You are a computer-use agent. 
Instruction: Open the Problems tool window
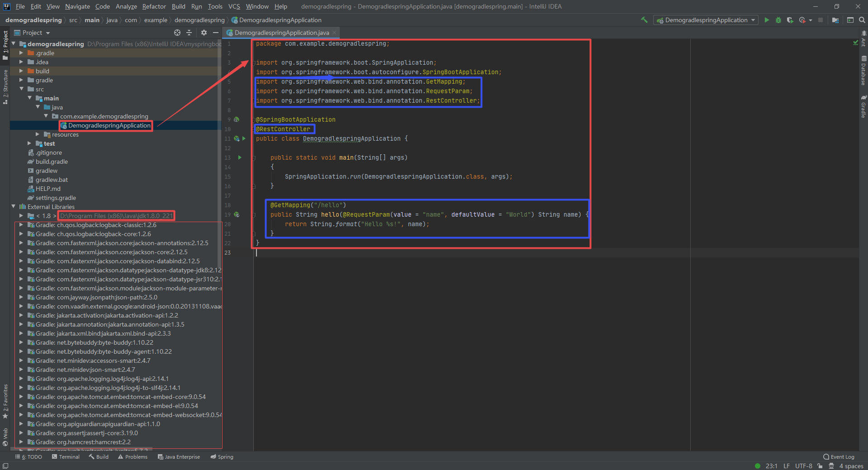133,457
